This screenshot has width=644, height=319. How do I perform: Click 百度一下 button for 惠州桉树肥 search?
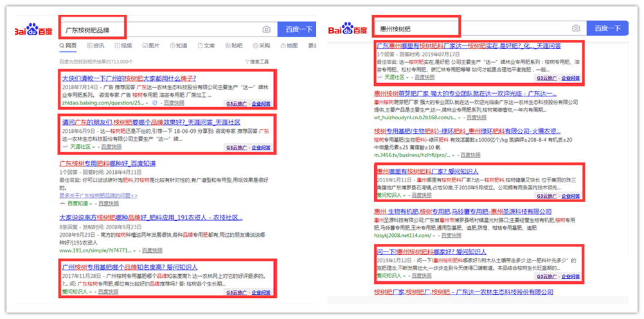click(607, 28)
